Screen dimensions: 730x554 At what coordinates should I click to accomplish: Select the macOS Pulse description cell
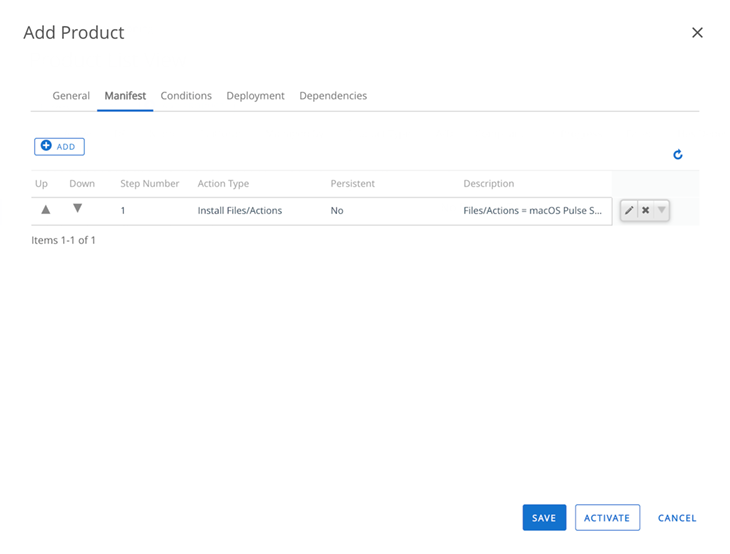tap(533, 211)
